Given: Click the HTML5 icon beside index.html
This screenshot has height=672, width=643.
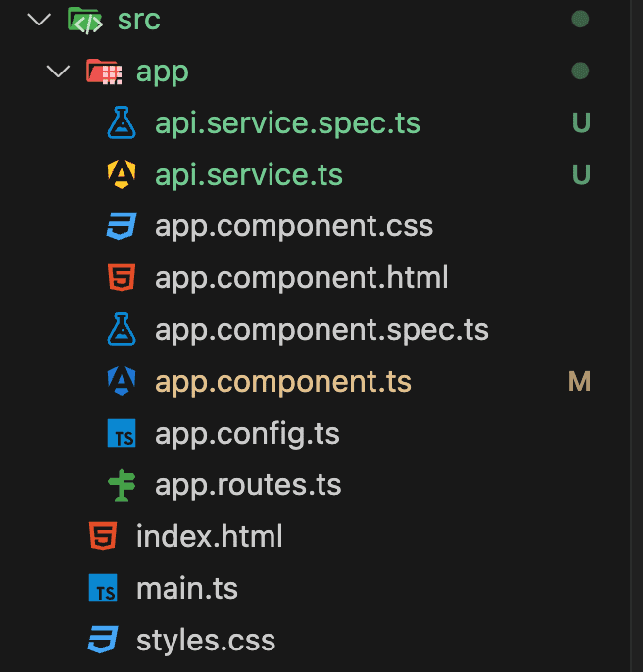Looking at the screenshot, I should point(102,537).
